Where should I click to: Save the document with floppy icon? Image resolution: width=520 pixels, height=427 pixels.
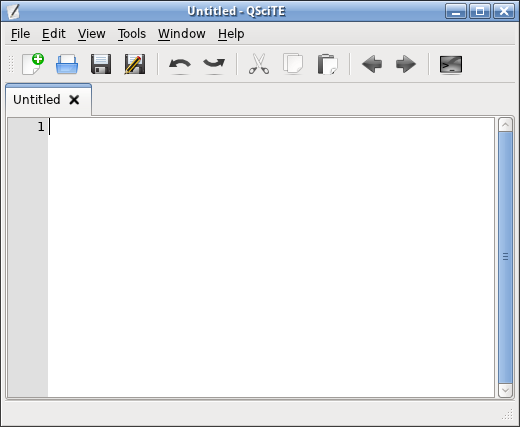tap(101, 64)
